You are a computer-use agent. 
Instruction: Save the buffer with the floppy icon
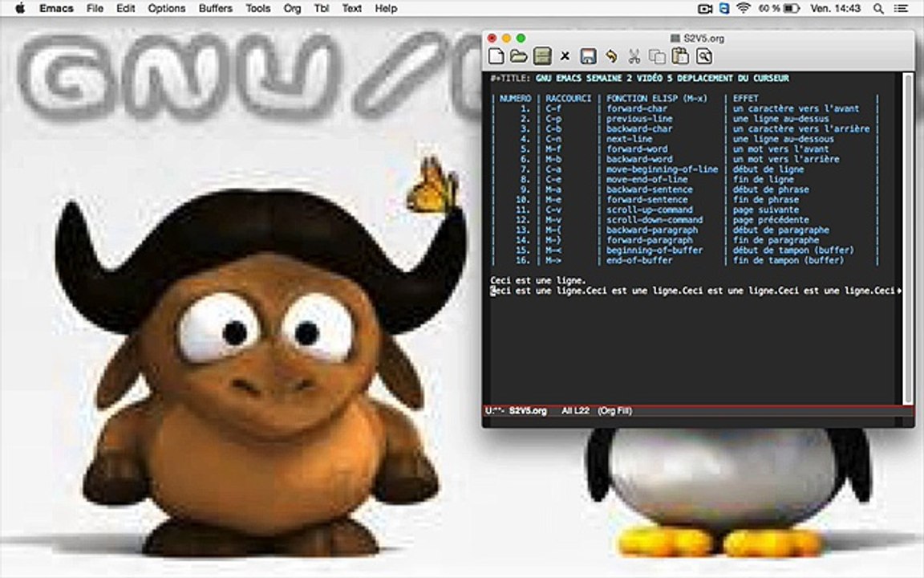point(587,56)
